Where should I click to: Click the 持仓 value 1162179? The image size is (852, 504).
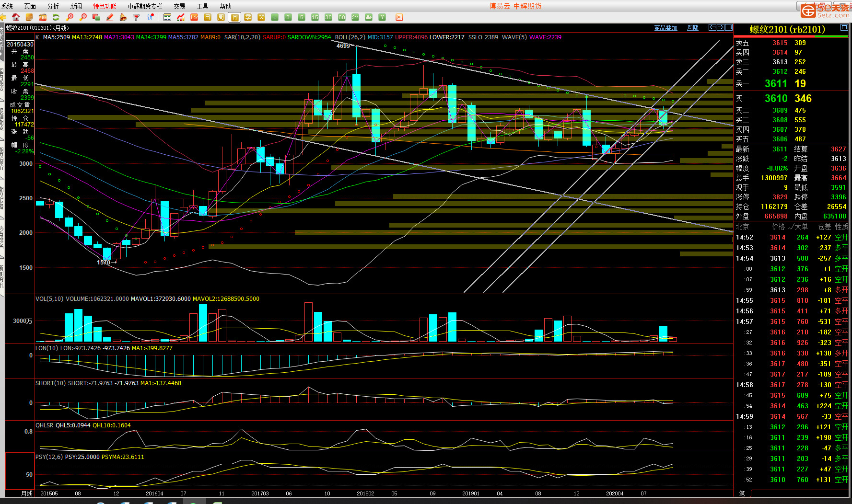pos(774,206)
